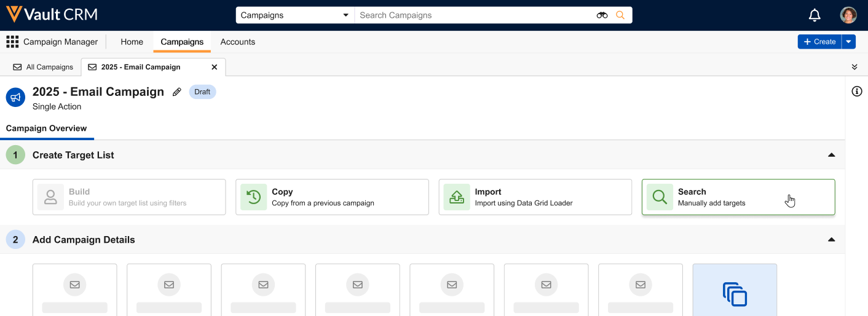Image resolution: width=868 pixels, height=316 pixels.
Task: Collapse the Create Target List section
Action: [831, 155]
